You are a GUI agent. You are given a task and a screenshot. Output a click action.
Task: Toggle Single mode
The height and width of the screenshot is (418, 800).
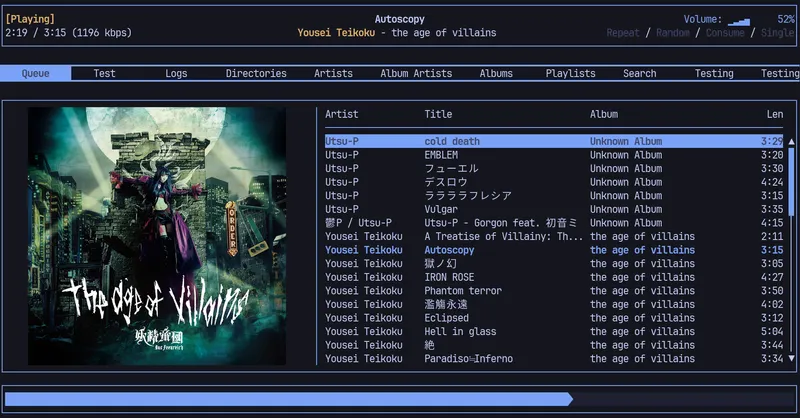(x=778, y=33)
